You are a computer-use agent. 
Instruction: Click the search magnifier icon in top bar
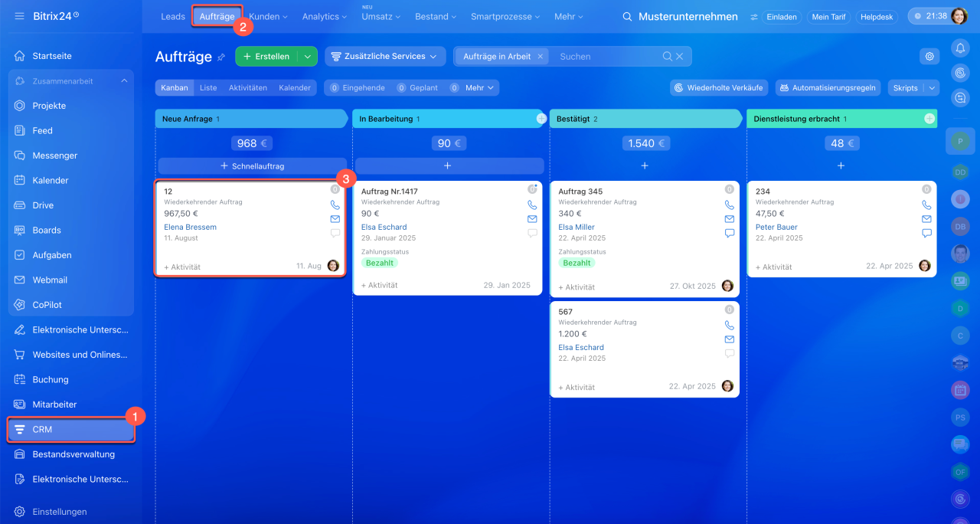point(627,16)
